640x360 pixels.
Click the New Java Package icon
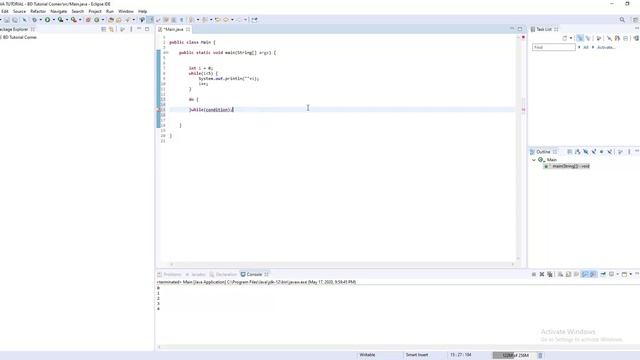pyautogui.click(x=88, y=20)
